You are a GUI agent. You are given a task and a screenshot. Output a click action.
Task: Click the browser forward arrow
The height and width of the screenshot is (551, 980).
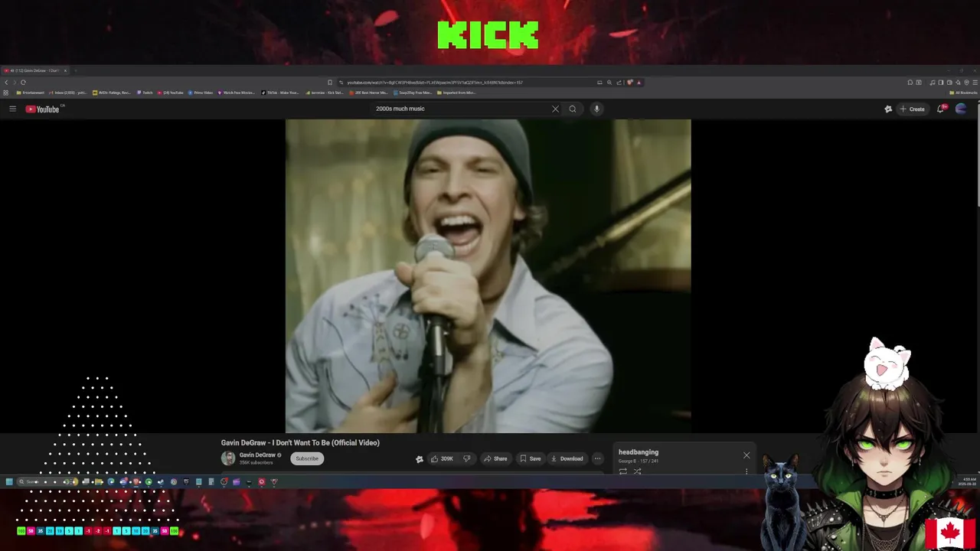click(15, 82)
